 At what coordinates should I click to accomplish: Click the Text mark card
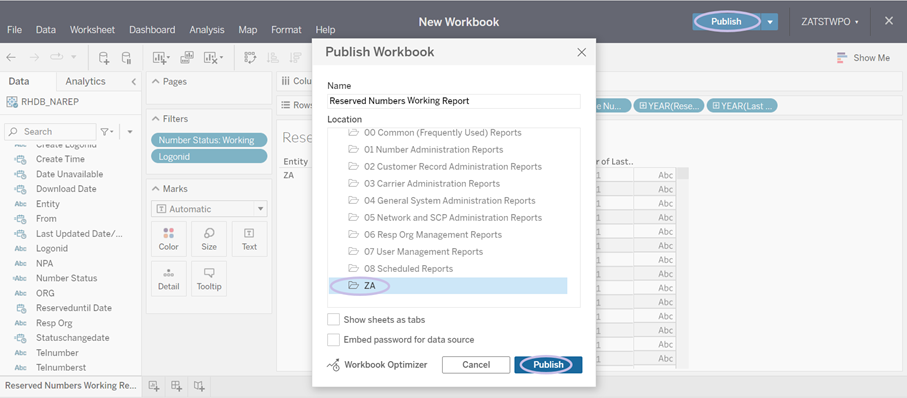249,239
